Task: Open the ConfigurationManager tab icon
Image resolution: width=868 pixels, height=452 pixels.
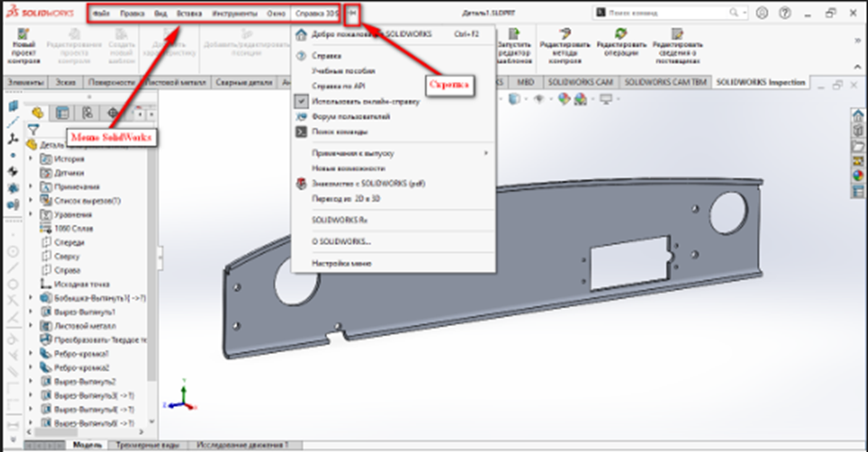Action: click(88, 113)
